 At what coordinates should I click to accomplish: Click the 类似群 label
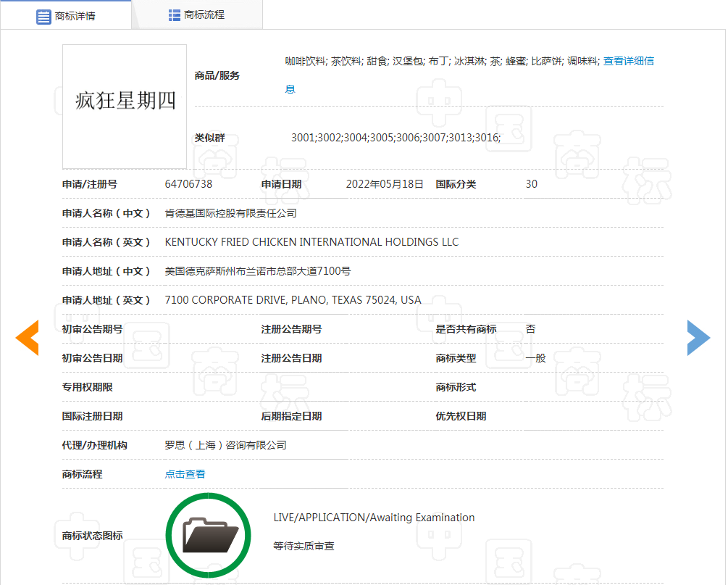210,138
